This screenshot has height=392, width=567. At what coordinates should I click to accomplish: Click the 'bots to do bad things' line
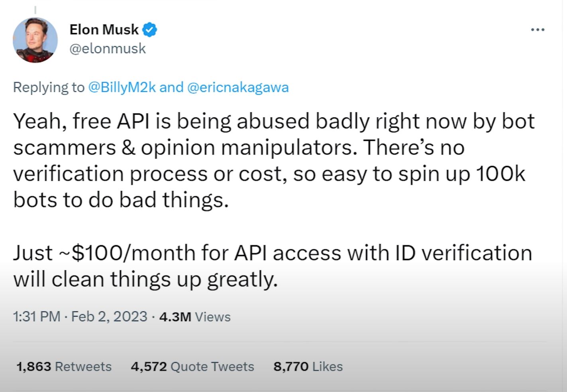click(x=121, y=200)
